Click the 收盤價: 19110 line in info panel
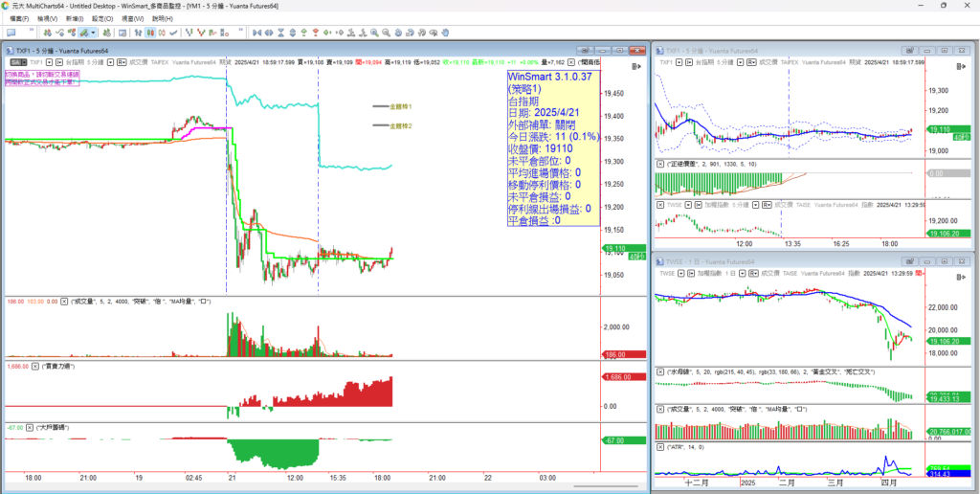The width and height of the screenshot is (980, 494). coord(541,148)
